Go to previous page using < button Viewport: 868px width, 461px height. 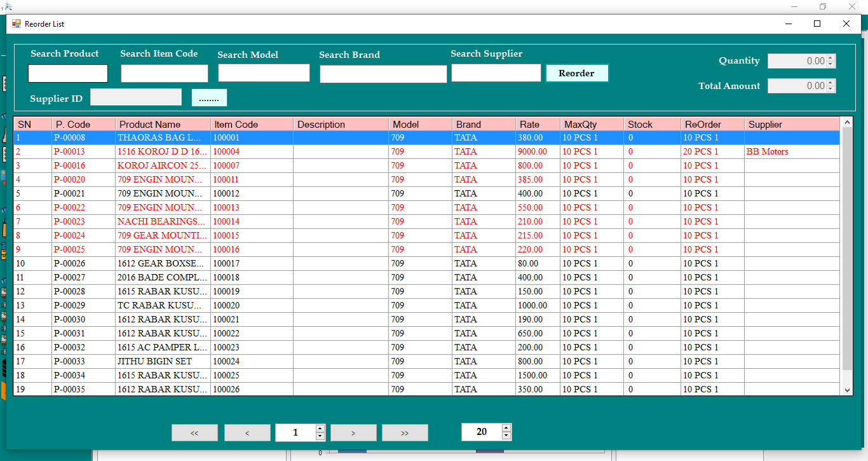point(247,432)
